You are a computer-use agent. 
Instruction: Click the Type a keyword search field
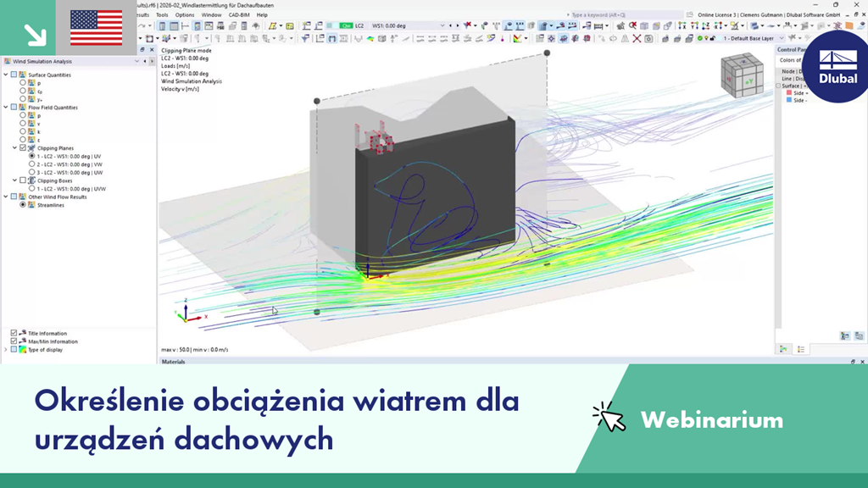[625, 15]
